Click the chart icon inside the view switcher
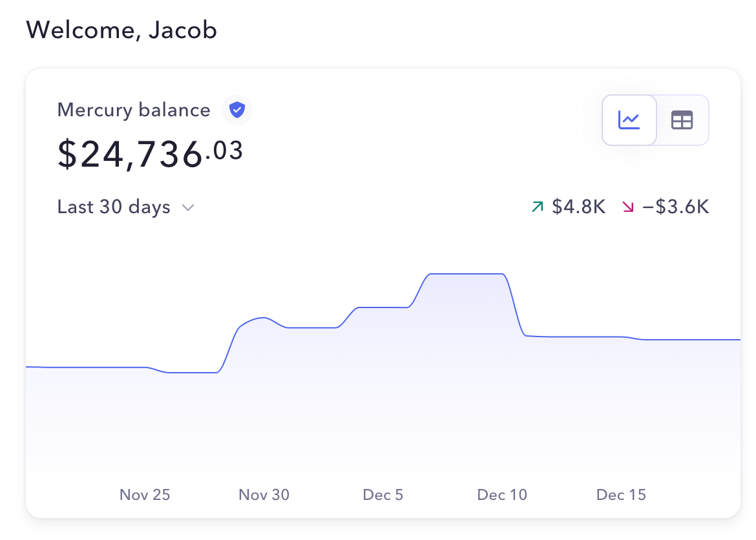The image size is (756, 540). click(629, 119)
